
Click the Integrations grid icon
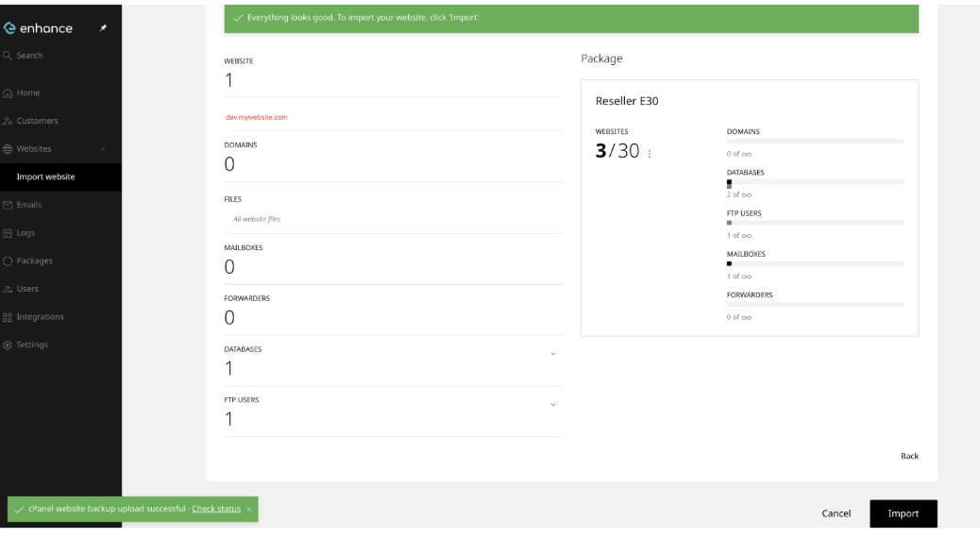(8, 317)
